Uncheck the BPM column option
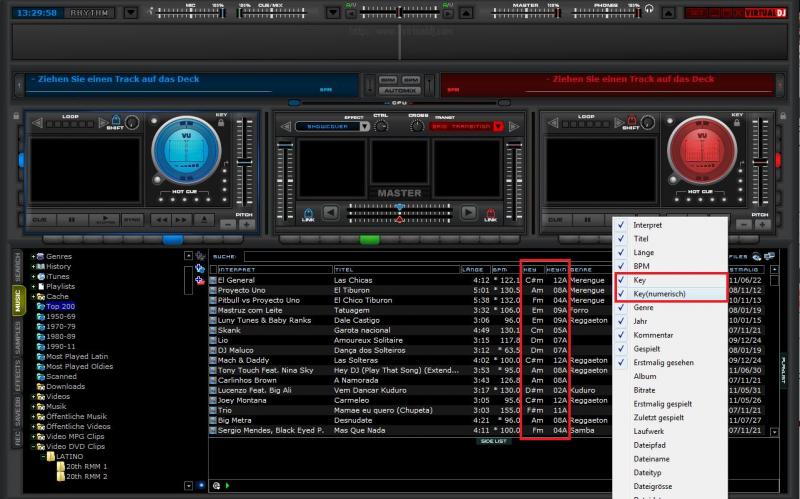The image size is (800, 499). point(671,266)
